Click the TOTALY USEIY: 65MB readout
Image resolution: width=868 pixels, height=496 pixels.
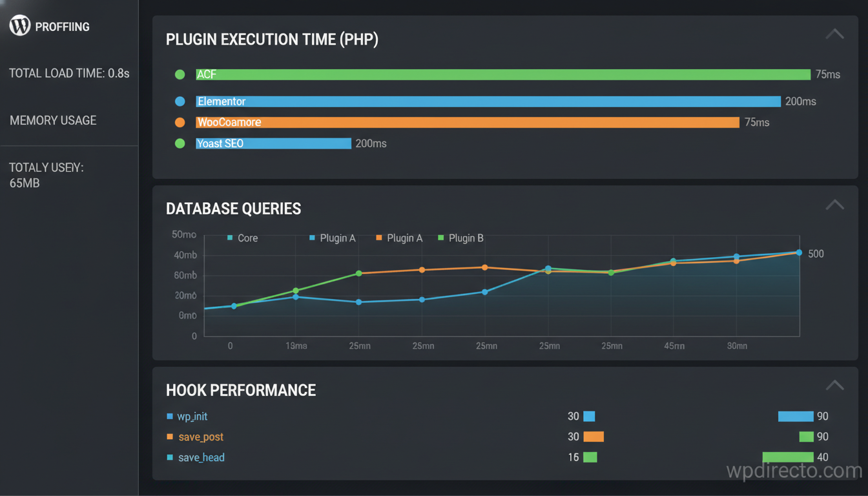tap(46, 176)
